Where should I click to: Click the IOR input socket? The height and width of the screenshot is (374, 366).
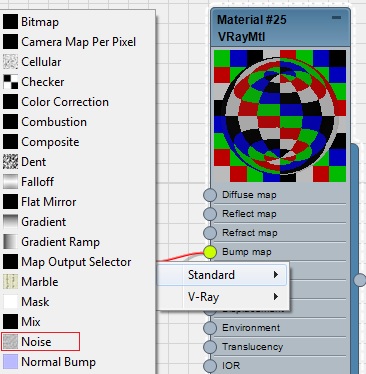210,366
